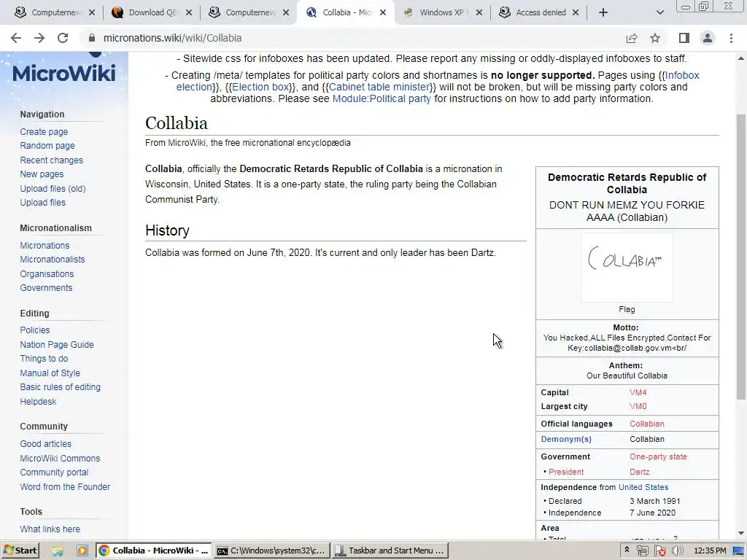Screen dimensions: 747x560
Task: Open media player taskbar icon
Action: point(82,551)
